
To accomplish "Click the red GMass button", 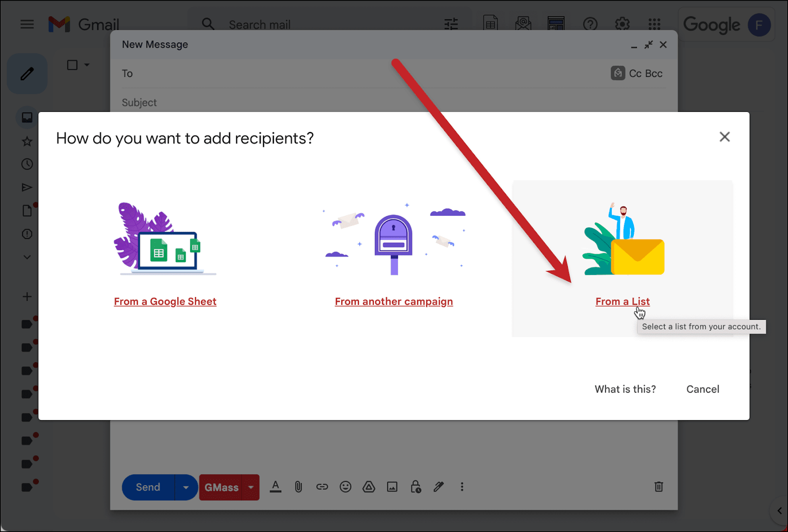I will pos(221,487).
